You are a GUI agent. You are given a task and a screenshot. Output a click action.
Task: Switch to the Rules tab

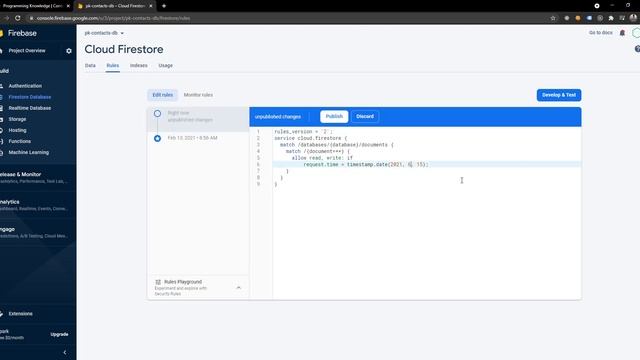[113, 65]
